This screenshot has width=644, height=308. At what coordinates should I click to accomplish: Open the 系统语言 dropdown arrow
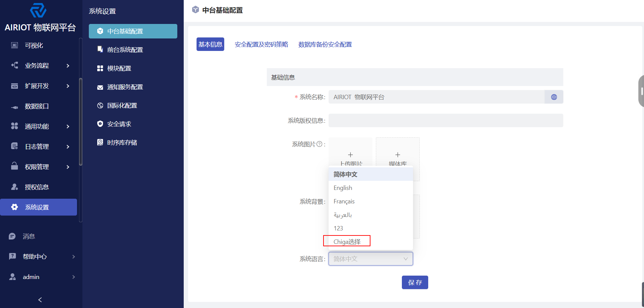pos(406,259)
